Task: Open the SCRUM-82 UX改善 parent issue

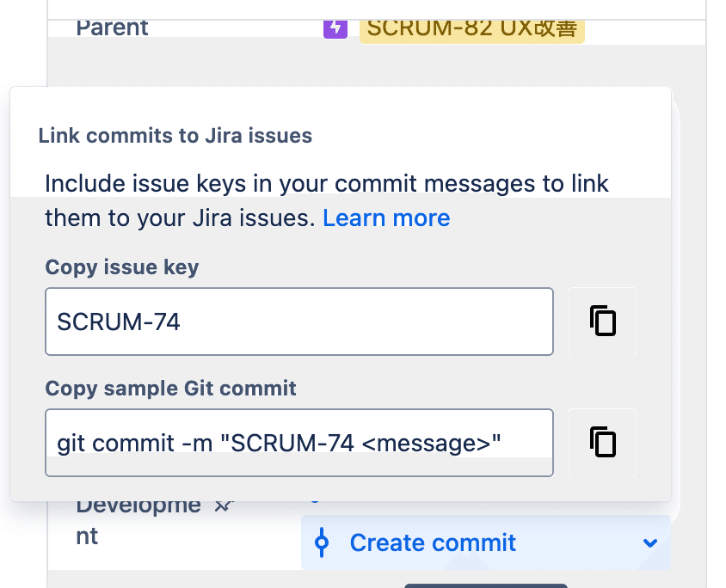Action: tap(471, 28)
